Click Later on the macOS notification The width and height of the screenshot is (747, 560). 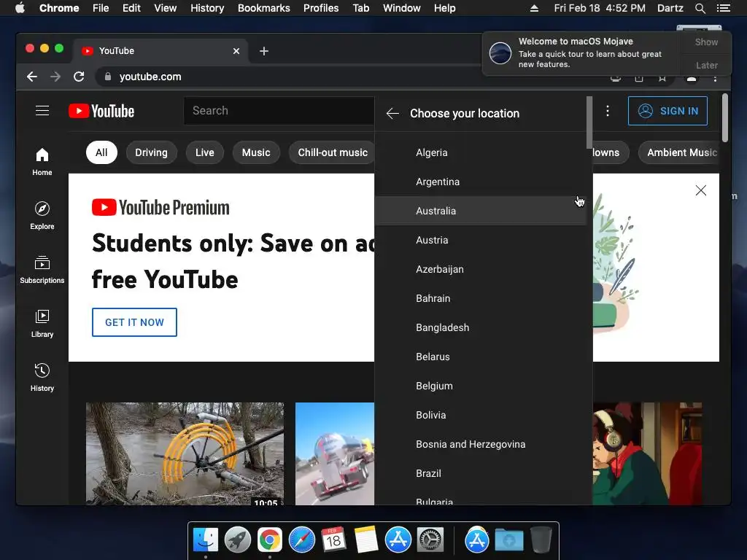706,65
